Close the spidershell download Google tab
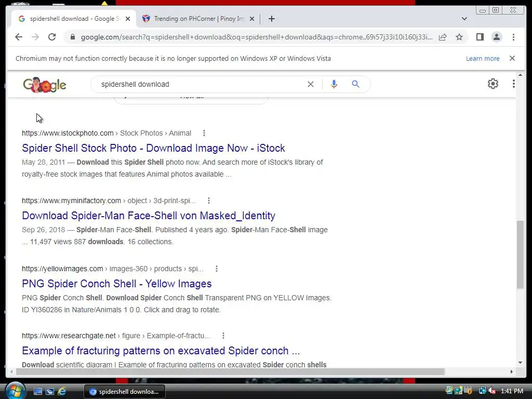Viewport: 532px width, 399px height. tap(128, 19)
